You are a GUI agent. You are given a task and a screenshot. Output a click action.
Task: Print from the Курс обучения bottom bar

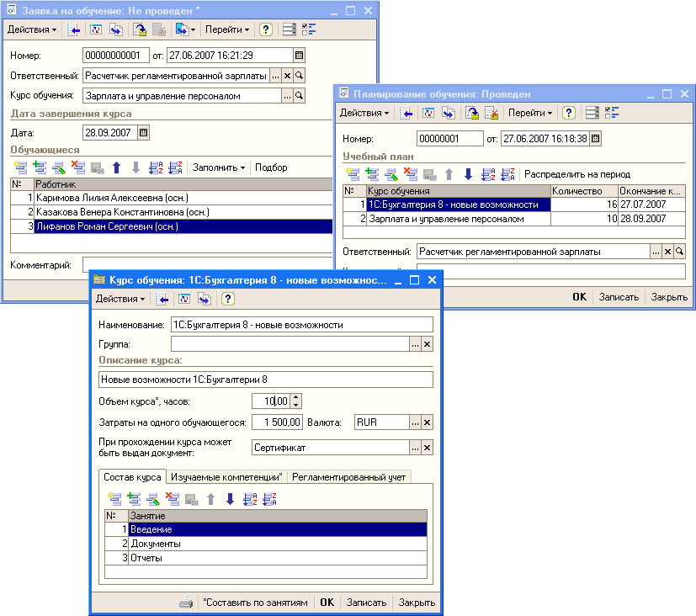[x=186, y=603]
